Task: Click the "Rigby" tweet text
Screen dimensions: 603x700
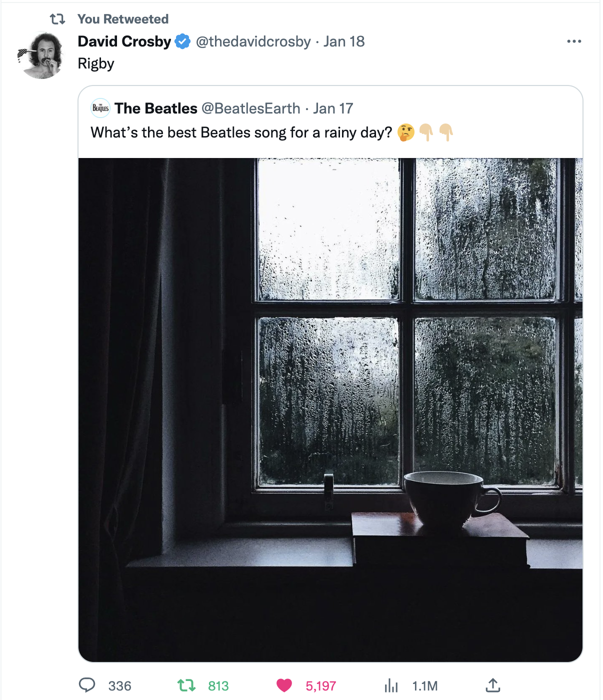Action: tap(96, 63)
